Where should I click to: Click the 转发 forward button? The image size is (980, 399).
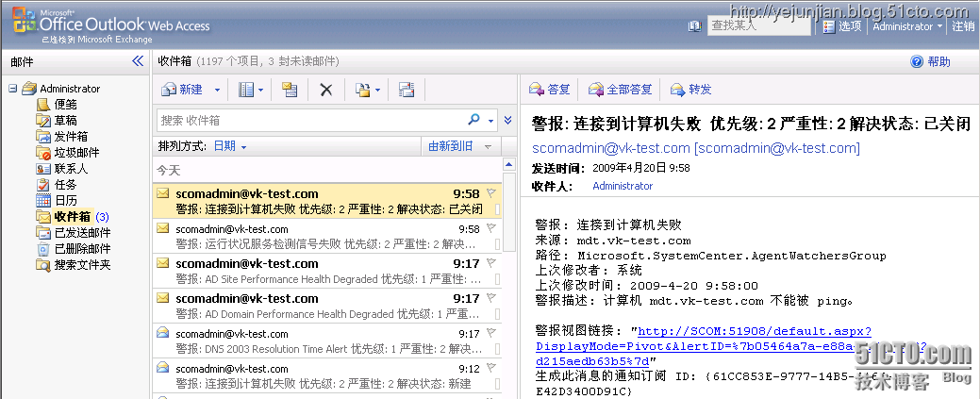point(692,90)
